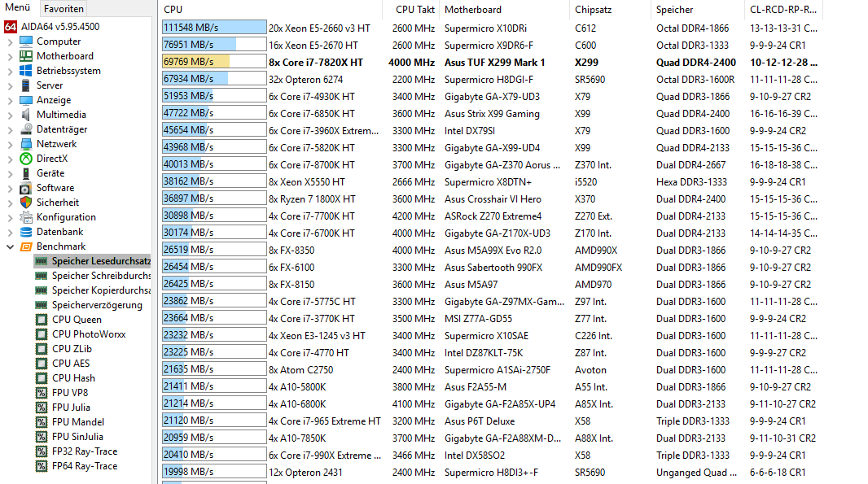Expand the Datenträger tree node
The width and height of the screenshot is (868, 484).
click(10, 129)
